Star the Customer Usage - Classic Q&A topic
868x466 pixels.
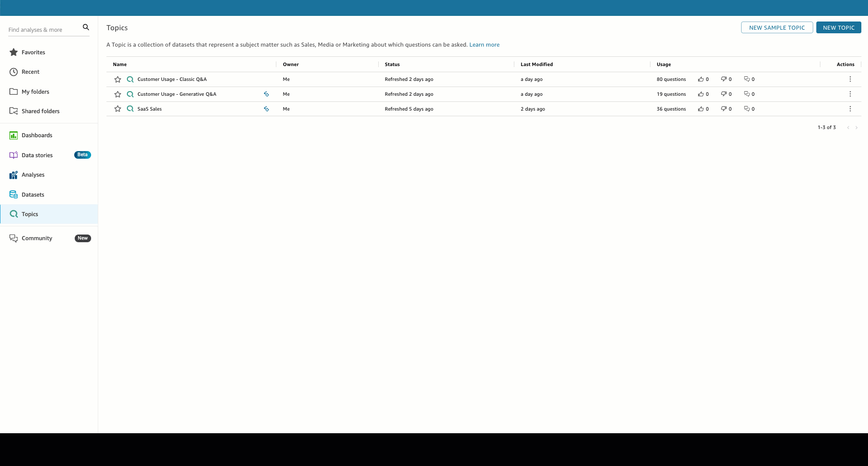[118, 79]
